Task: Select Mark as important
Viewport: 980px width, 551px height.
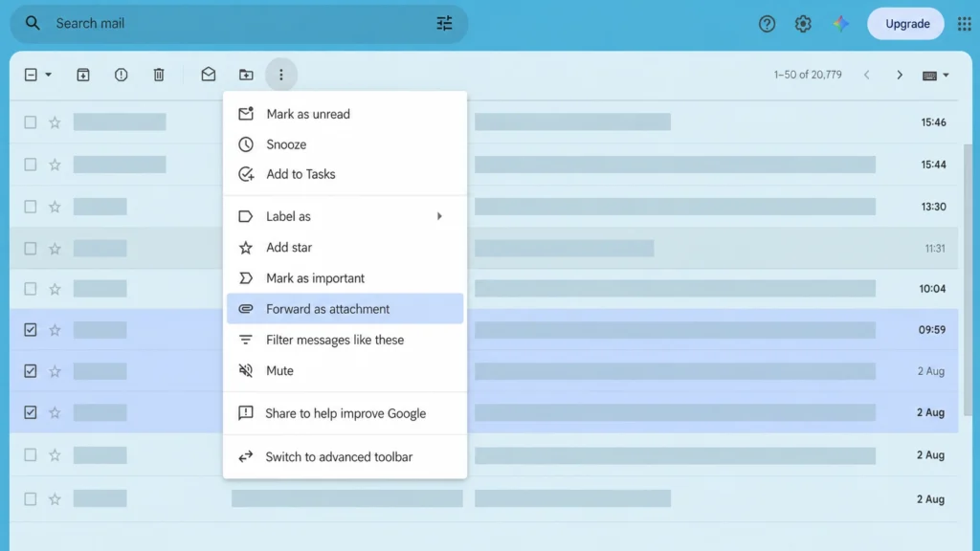Action: 345,278
